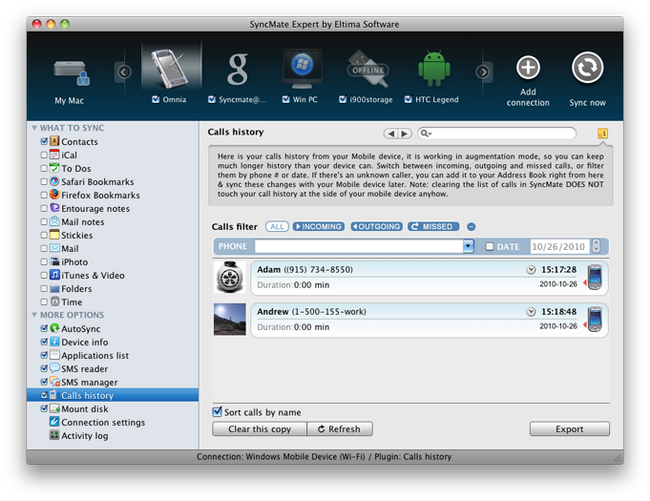
Task: Enable the iPhoto sync checkbox
Action: 44,262
